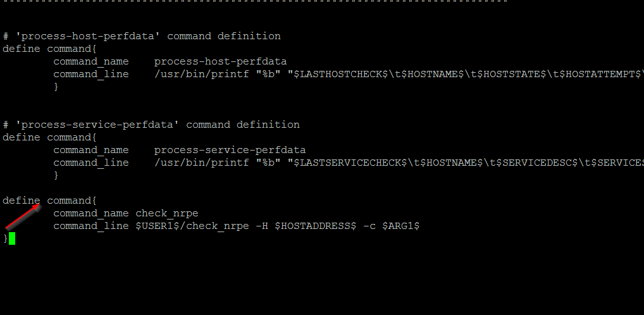Image resolution: width=644 pixels, height=315 pixels.
Task: Click the text 'check_nrpe' after command_name
Action: (x=167, y=214)
